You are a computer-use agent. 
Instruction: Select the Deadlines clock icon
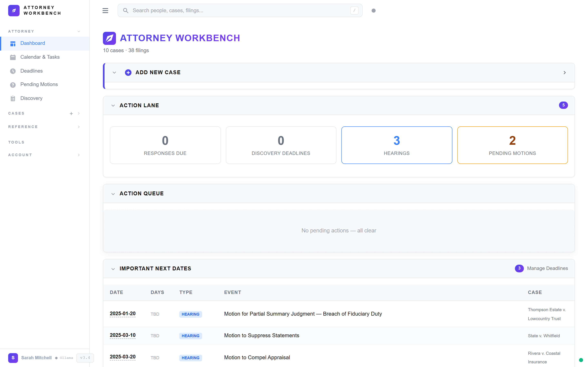(x=13, y=71)
